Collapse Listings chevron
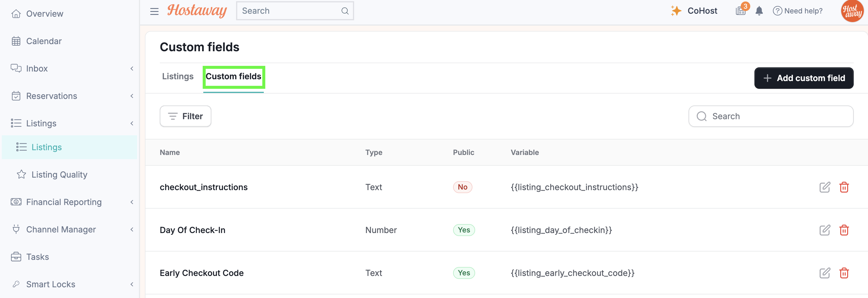The height and width of the screenshot is (298, 868). pyautogui.click(x=132, y=123)
